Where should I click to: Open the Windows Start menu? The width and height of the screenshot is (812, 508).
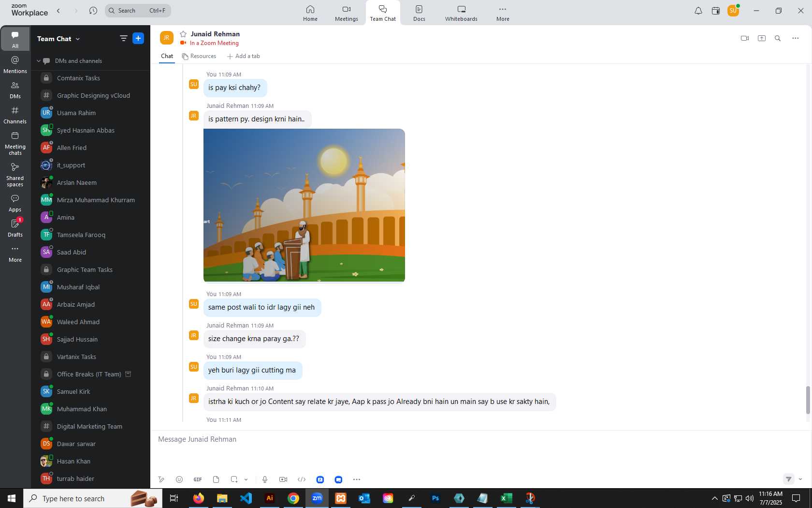tap(12, 498)
